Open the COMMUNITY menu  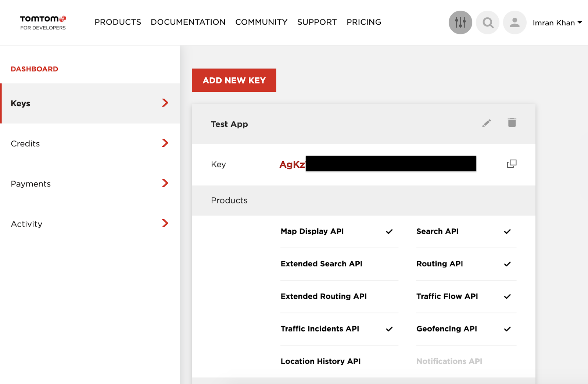261,22
